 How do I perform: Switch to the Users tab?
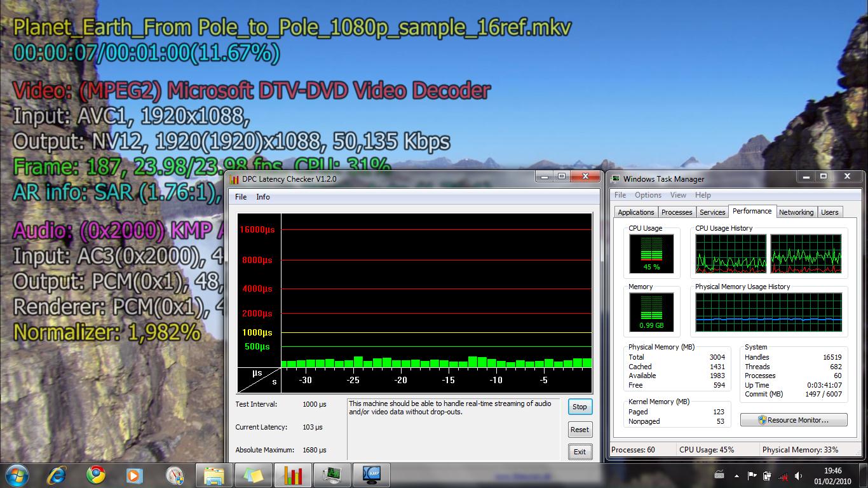(x=830, y=212)
